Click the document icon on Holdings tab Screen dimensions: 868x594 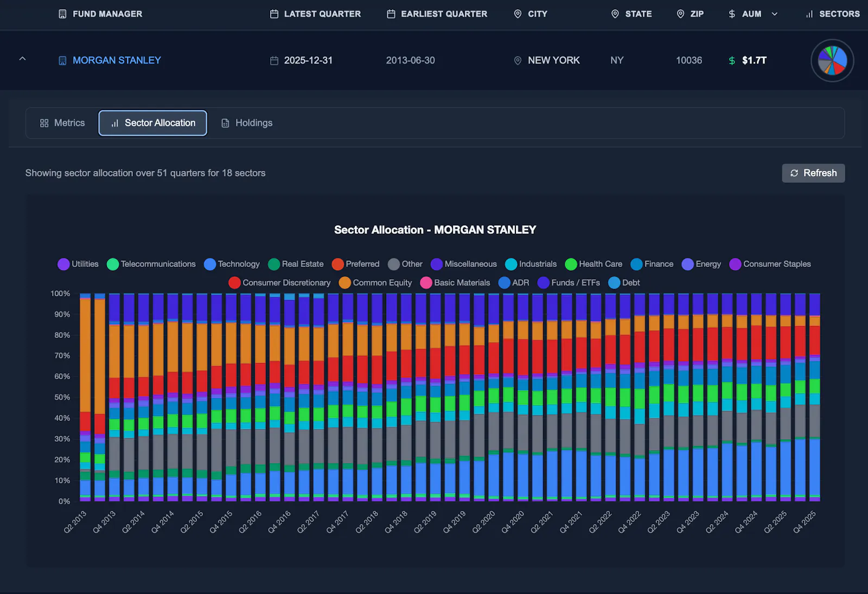(226, 123)
